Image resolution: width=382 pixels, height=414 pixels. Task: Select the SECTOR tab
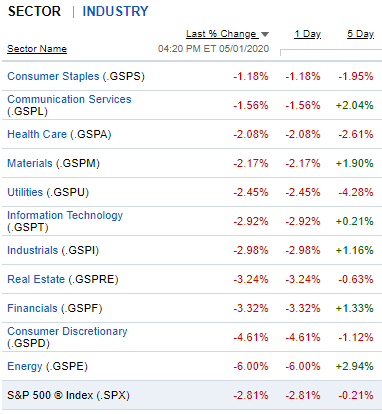pyautogui.click(x=34, y=11)
